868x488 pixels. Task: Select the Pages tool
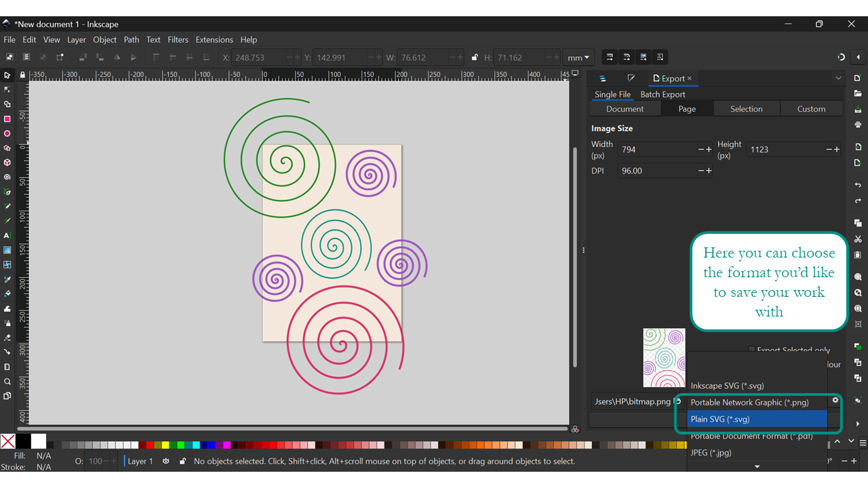pyautogui.click(x=7, y=396)
